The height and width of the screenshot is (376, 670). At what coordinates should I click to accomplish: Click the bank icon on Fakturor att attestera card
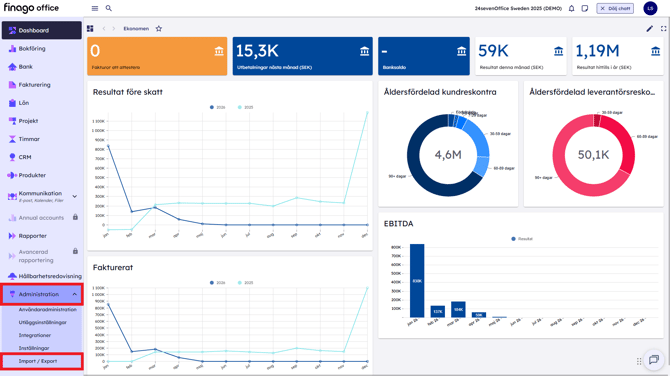click(219, 51)
